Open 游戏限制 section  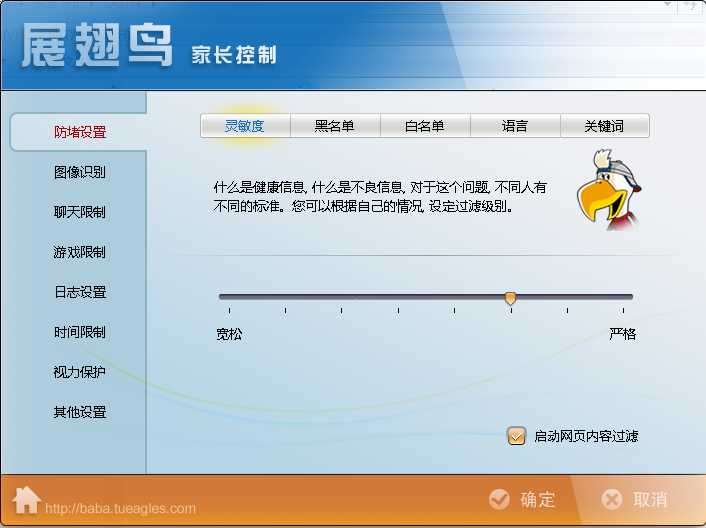80,252
